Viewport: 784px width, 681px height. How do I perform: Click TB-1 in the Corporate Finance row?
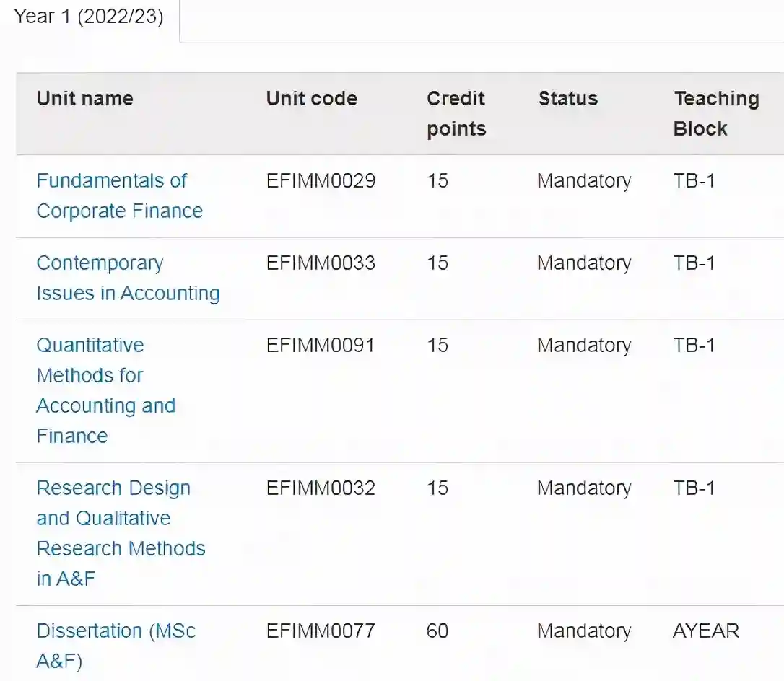[694, 180]
